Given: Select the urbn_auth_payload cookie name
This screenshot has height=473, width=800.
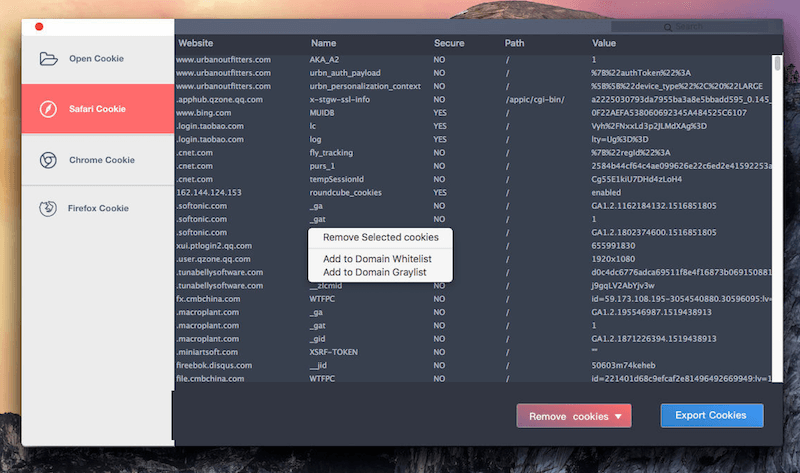Looking at the screenshot, I should 345,73.
